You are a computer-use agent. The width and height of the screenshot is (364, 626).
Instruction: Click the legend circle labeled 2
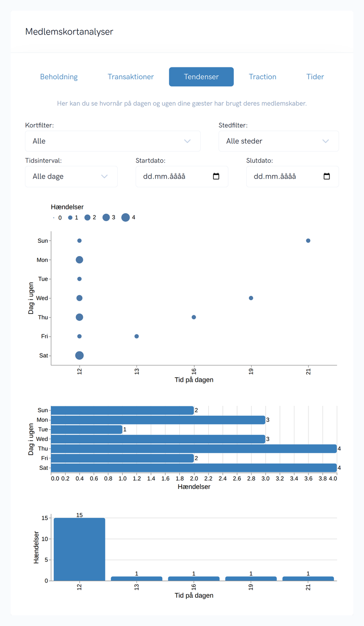pyautogui.click(x=87, y=218)
